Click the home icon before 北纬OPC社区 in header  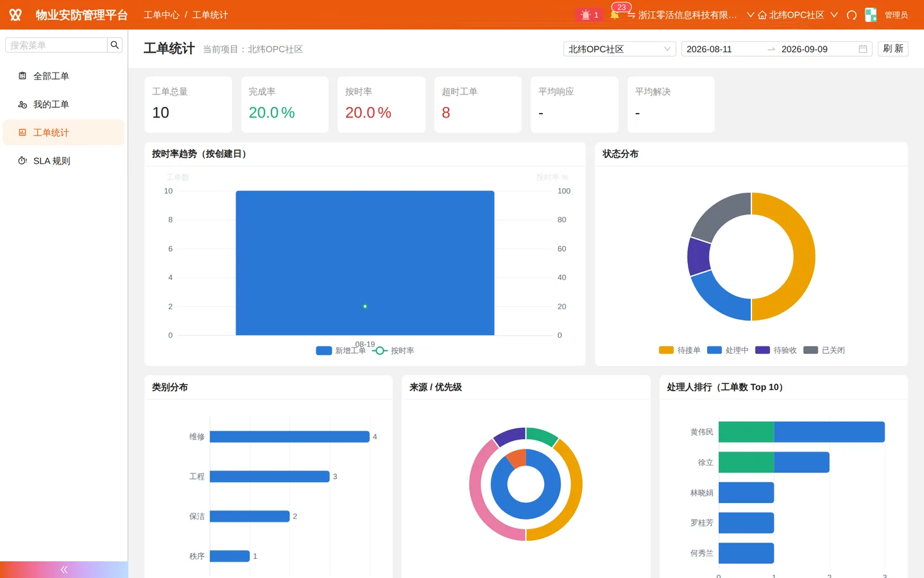pyautogui.click(x=762, y=15)
